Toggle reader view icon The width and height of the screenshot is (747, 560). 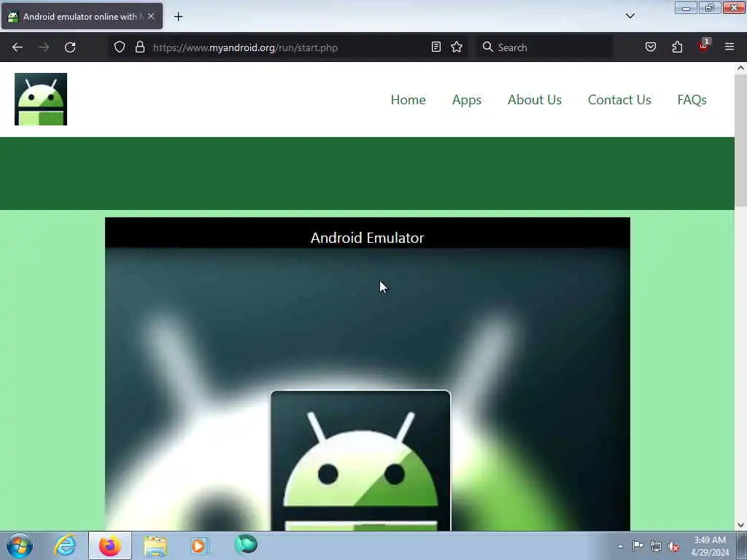coord(436,47)
